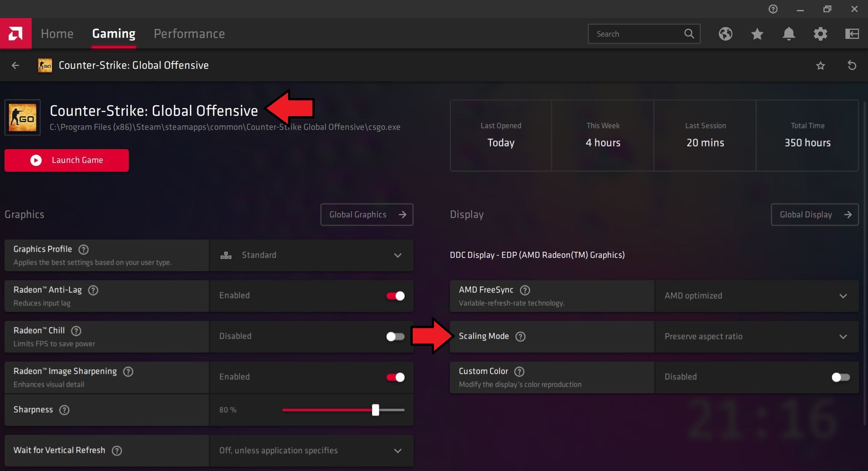Open the AMD FreeSync dropdown
Screen dimensions: 868x471
click(756, 296)
